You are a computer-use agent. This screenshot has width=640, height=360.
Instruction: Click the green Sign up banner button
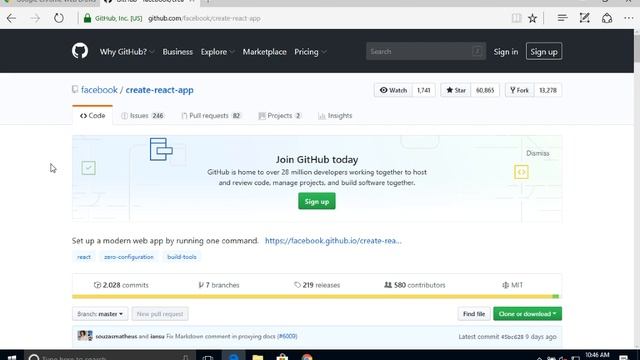(x=317, y=202)
